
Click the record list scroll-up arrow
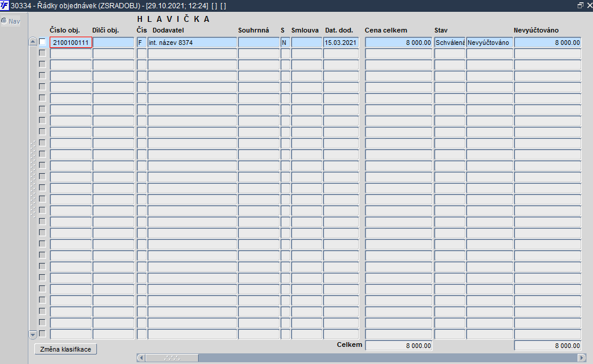pos(33,42)
